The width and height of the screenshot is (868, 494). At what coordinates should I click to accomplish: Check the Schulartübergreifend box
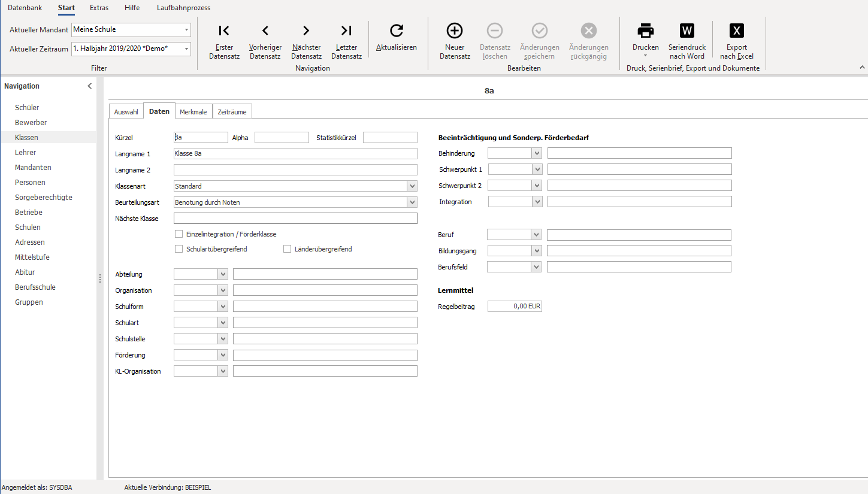(179, 248)
